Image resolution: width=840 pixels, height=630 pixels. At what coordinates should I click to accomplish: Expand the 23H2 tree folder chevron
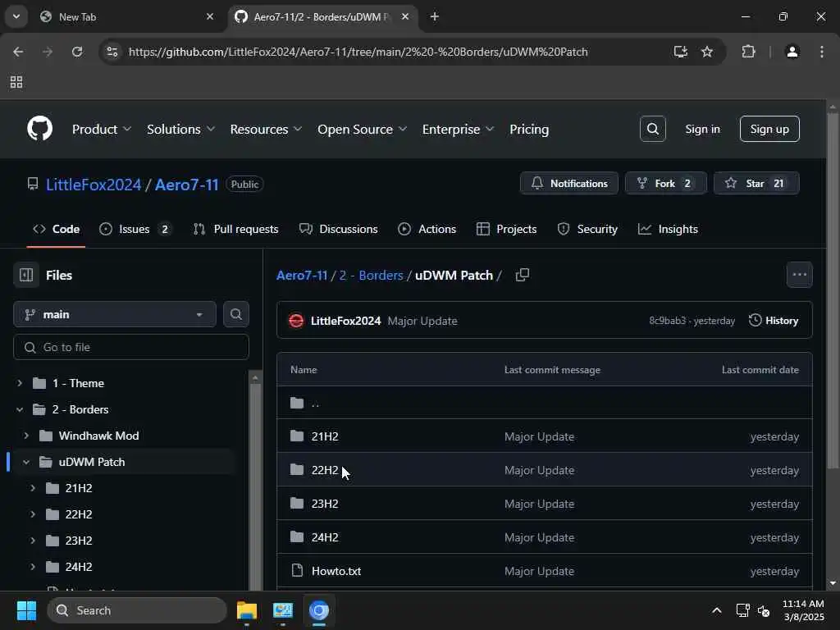click(33, 541)
